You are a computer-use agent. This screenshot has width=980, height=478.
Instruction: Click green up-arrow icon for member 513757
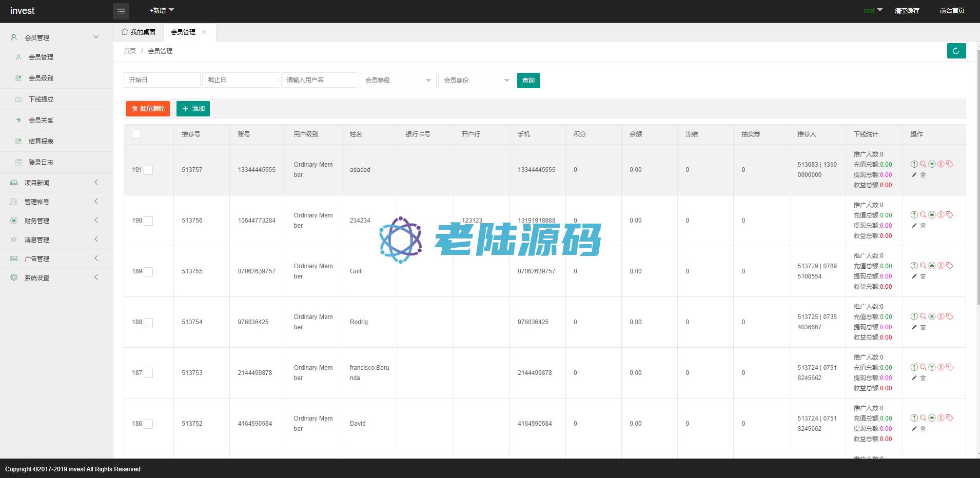click(x=914, y=164)
